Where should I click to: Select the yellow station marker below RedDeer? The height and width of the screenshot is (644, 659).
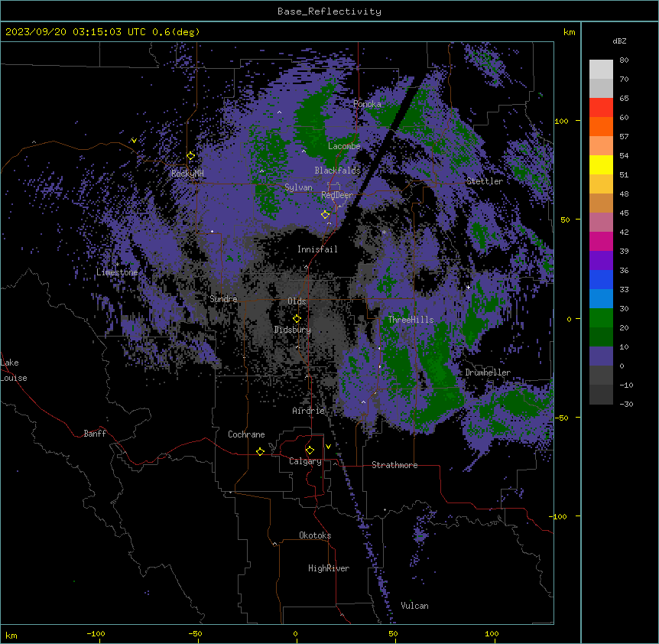[x=325, y=215]
